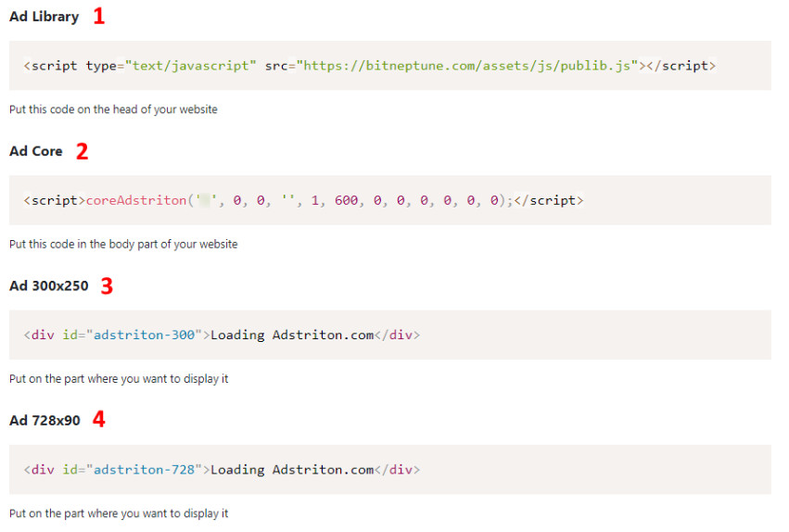Click the red number 2 marker
The height and width of the screenshot is (532, 789).
pyautogui.click(x=82, y=152)
